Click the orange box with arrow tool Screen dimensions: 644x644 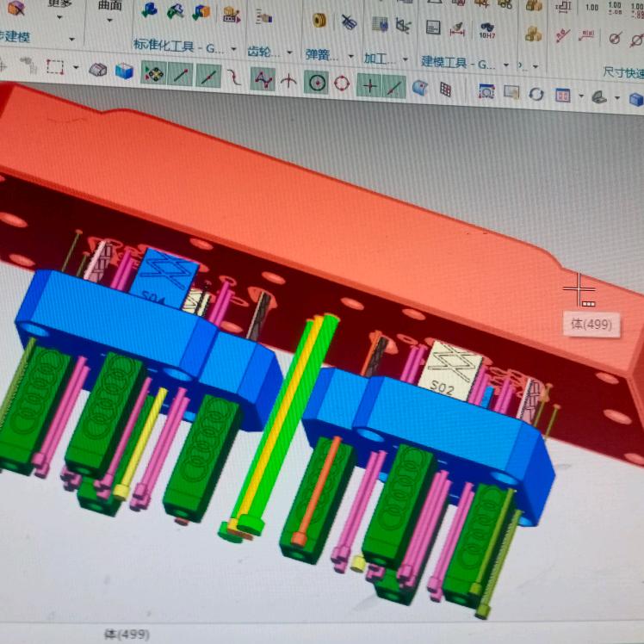(x=231, y=15)
